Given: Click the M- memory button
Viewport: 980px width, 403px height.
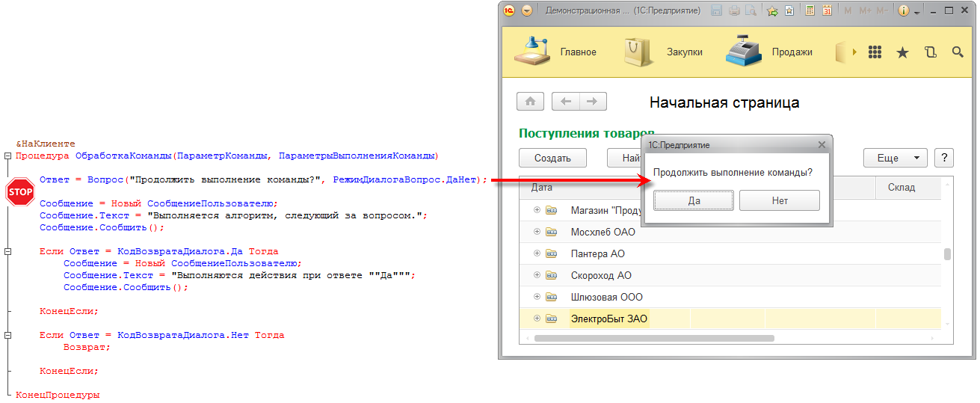Looking at the screenshot, I should (x=883, y=10).
